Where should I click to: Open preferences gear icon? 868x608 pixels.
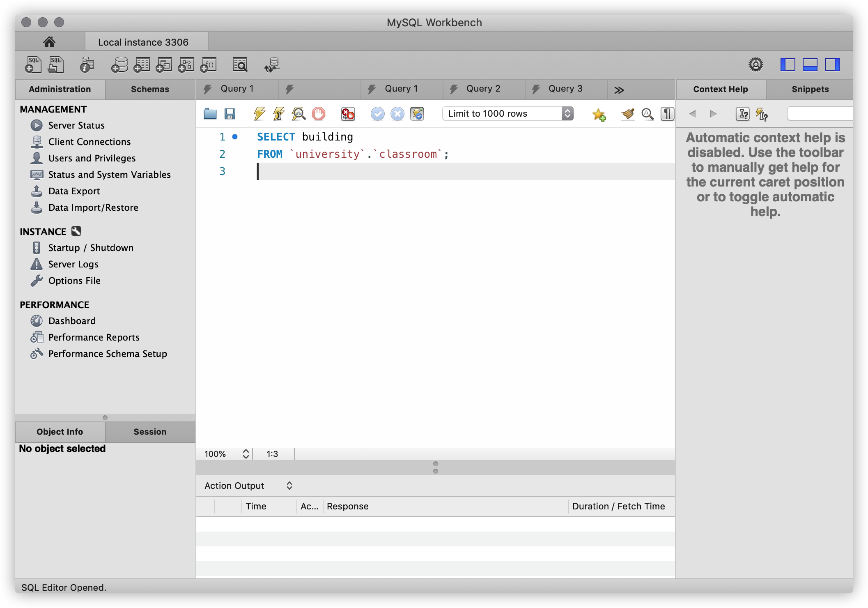[755, 64]
